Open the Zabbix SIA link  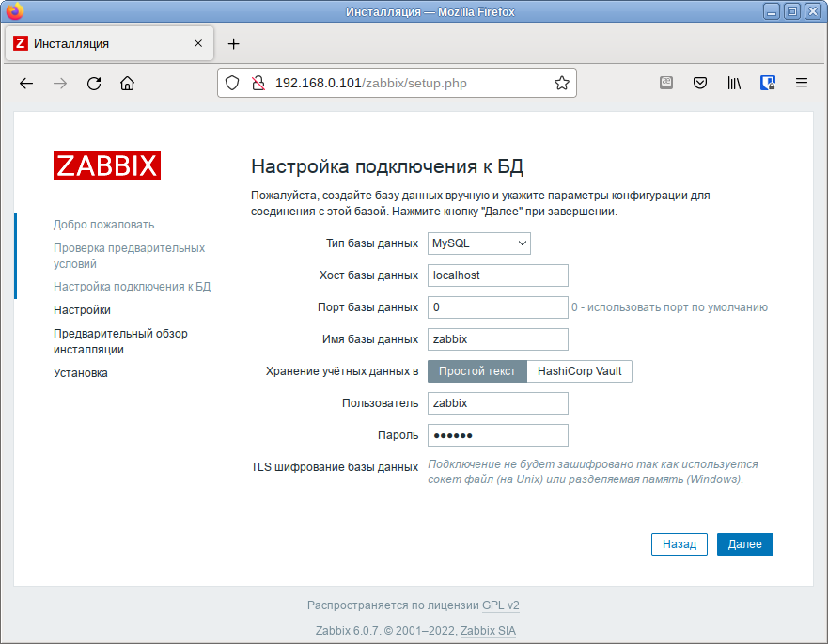488,631
